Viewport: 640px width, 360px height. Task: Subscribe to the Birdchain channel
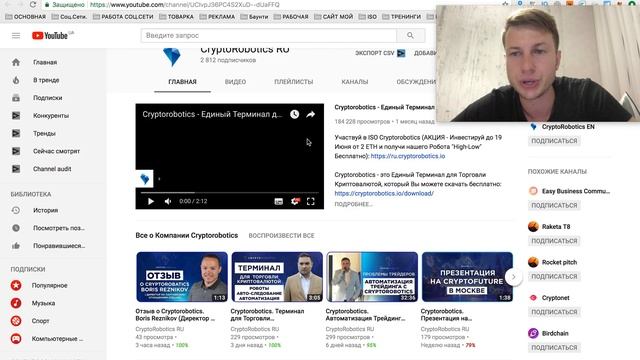click(554, 347)
